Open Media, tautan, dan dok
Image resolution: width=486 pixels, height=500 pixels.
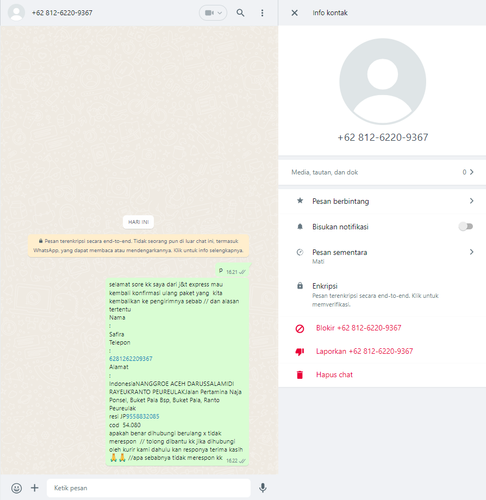(382, 172)
